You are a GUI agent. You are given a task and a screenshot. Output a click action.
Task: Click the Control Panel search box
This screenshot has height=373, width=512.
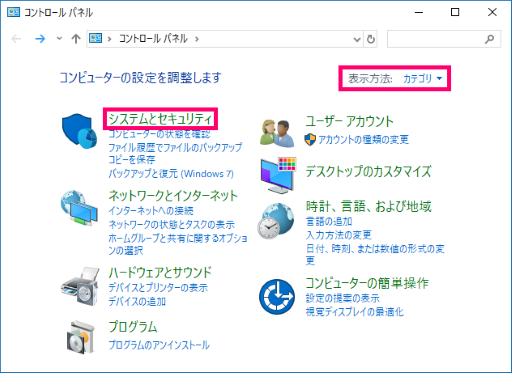coord(444,39)
